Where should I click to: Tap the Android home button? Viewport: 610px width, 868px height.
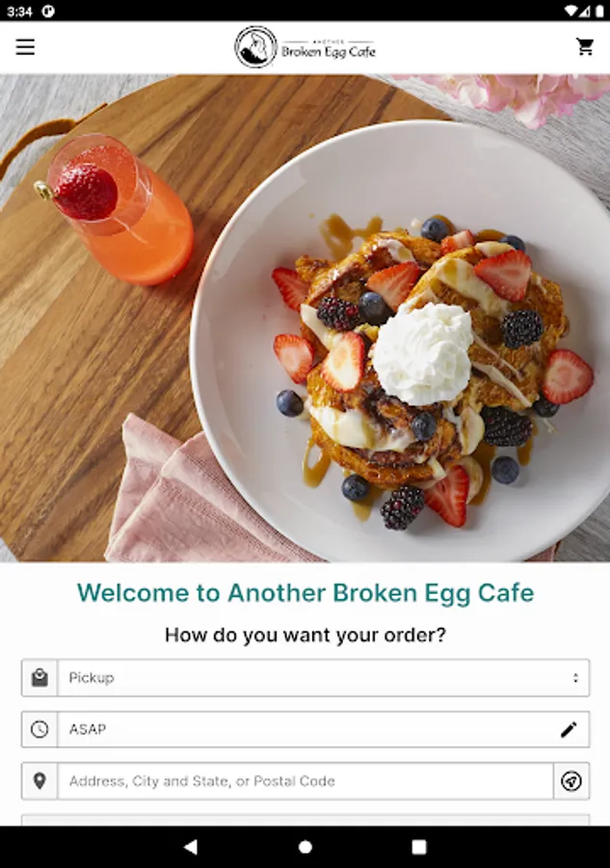[x=305, y=847]
